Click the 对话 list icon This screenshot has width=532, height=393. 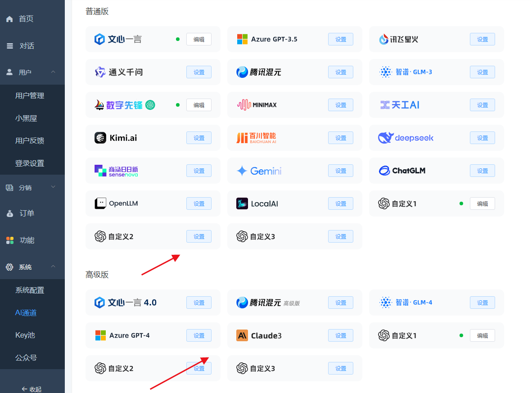10,46
